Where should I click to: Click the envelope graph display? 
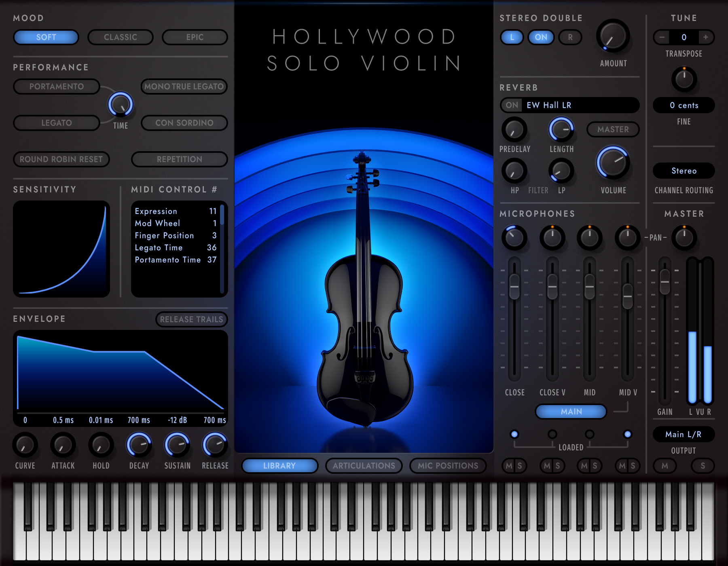tap(121, 372)
